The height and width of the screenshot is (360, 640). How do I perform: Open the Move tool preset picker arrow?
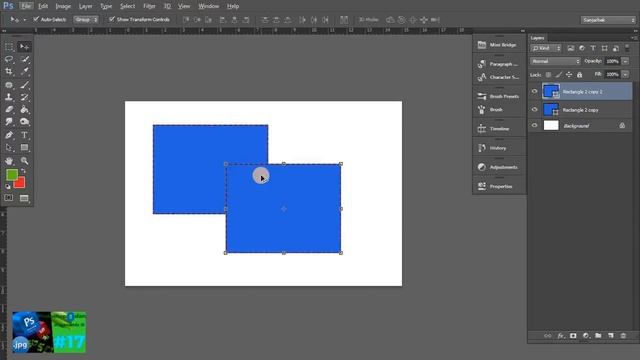pos(24,20)
